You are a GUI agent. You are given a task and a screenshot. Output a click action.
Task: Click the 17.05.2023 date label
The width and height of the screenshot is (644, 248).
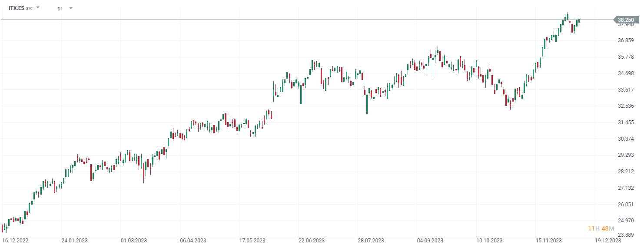click(x=252, y=240)
